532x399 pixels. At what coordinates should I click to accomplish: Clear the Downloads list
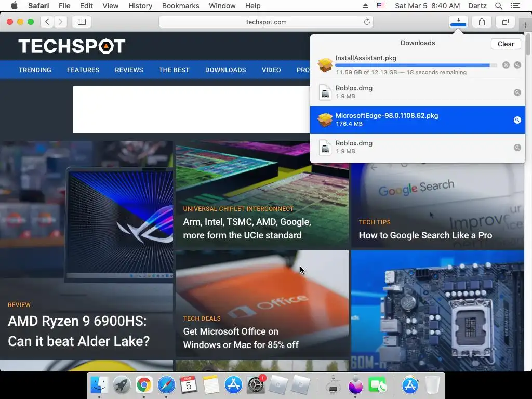point(506,44)
